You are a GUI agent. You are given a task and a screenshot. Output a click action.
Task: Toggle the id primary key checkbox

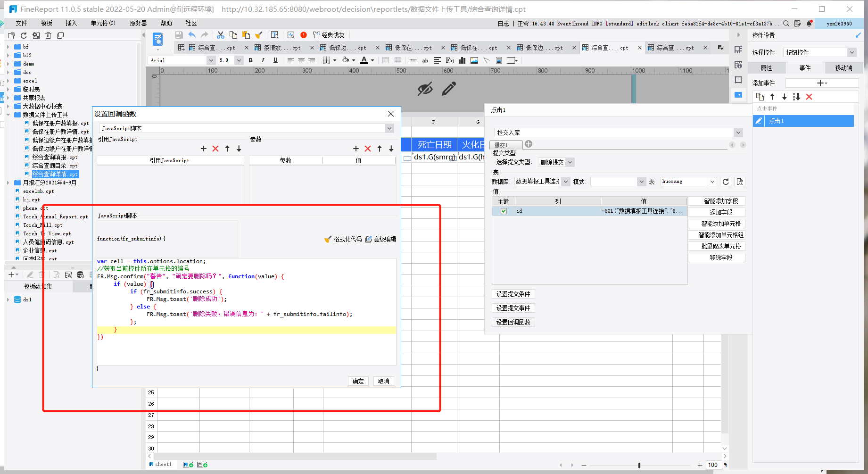pyautogui.click(x=504, y=211)
